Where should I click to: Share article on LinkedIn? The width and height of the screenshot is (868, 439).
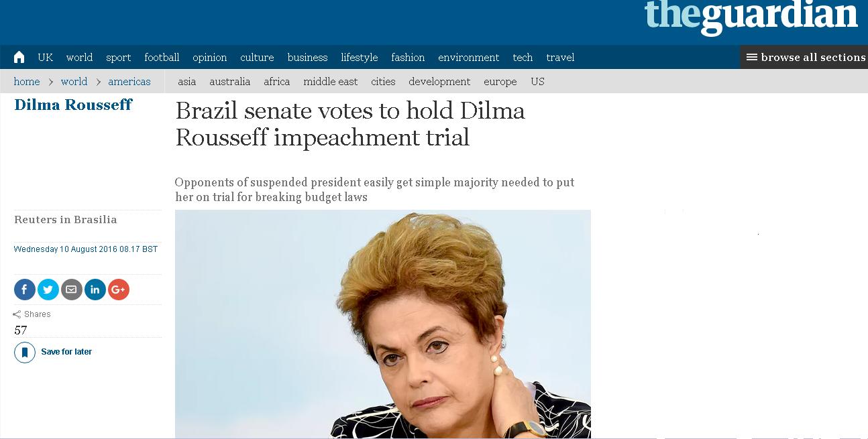[x=95, y=290]
